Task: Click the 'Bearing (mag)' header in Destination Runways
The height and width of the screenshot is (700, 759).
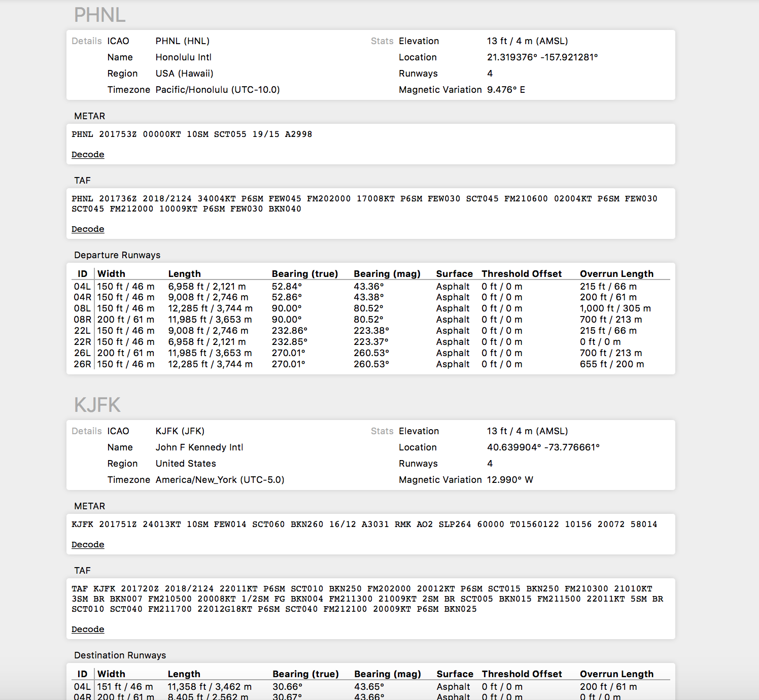Action: click(x=388, y=674)
